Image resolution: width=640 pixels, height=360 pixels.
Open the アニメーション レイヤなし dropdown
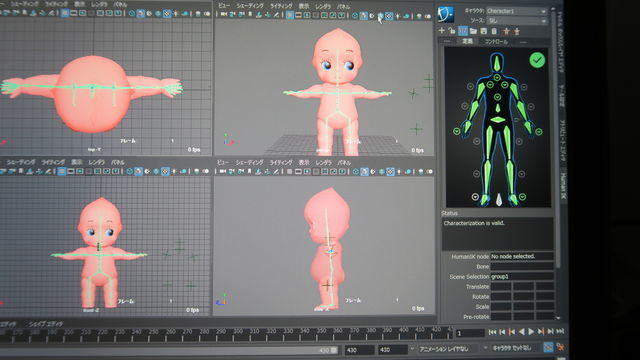pyautogui.click(x=448, y=349)
